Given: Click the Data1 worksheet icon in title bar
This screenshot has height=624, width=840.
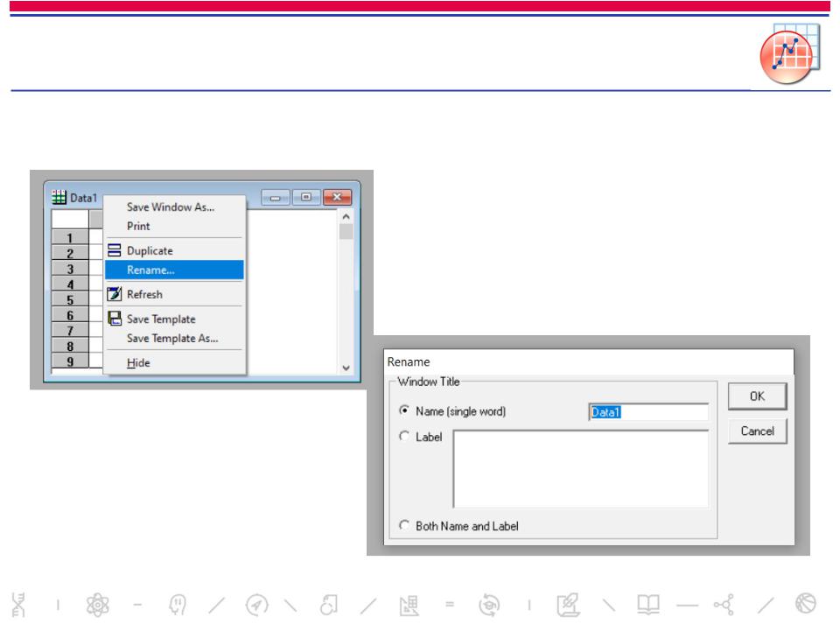Looking at the screenshot, I should [59, 197].
